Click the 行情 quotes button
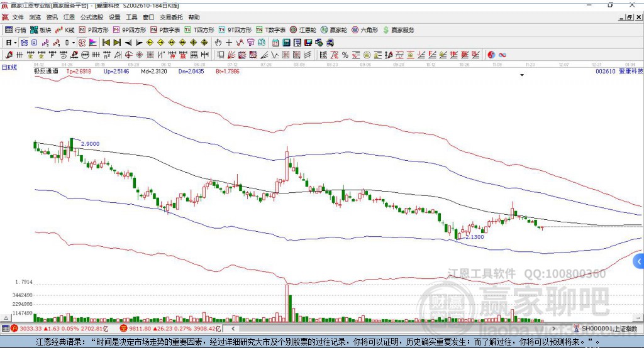Image resolution: width=644 pixels, height=348 pixels. tap(15, 30)
